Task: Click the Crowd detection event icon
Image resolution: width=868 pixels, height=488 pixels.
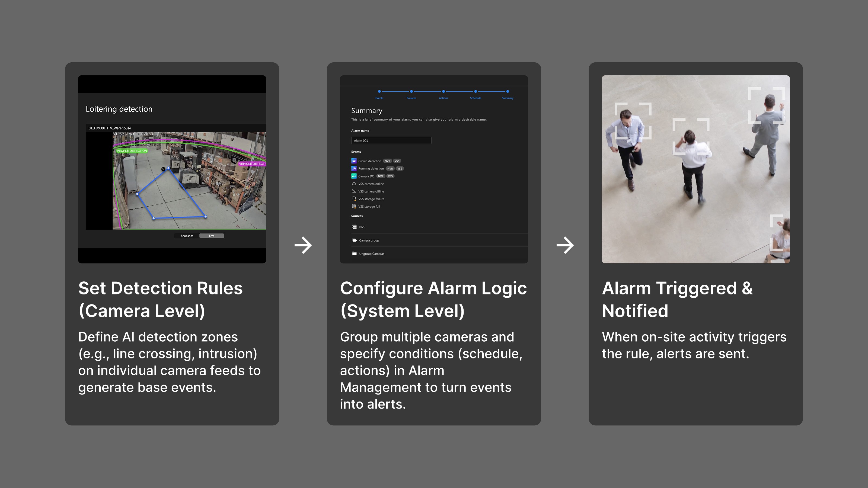Action: (x=354, y=161)
